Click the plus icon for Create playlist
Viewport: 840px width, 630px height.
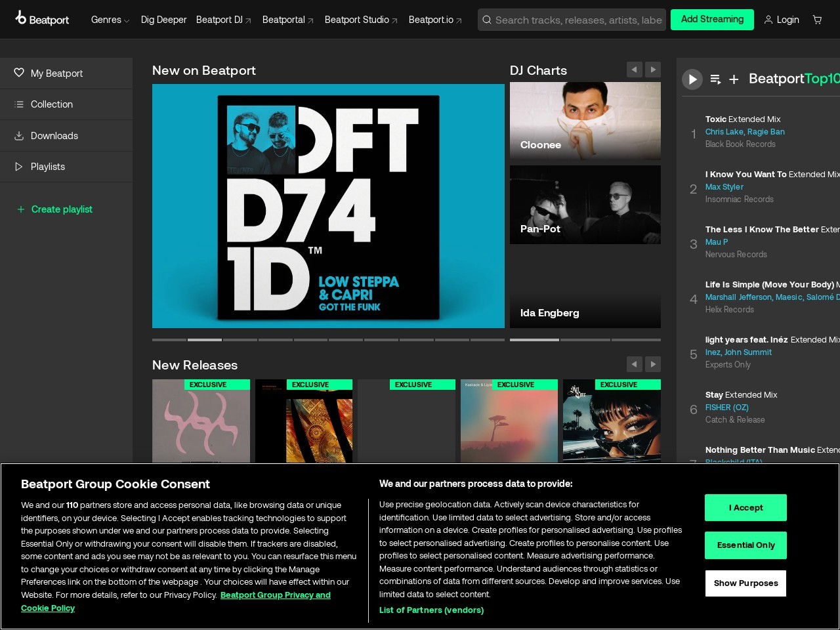point(21,209)
